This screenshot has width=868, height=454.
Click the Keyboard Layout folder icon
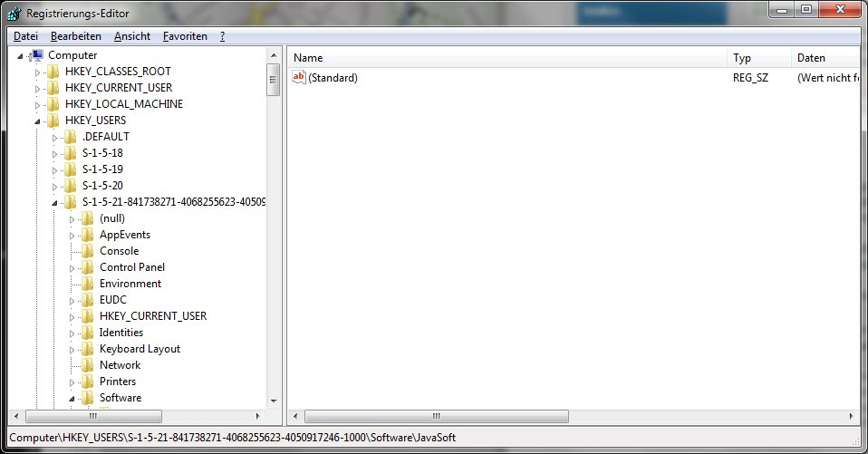(88, 349)
